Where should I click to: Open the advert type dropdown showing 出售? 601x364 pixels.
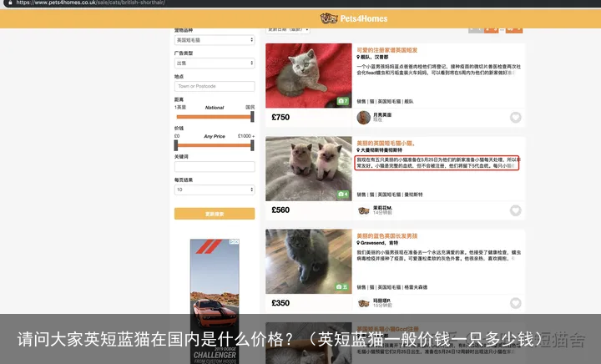pyautogui.click(x=215, y=63)
